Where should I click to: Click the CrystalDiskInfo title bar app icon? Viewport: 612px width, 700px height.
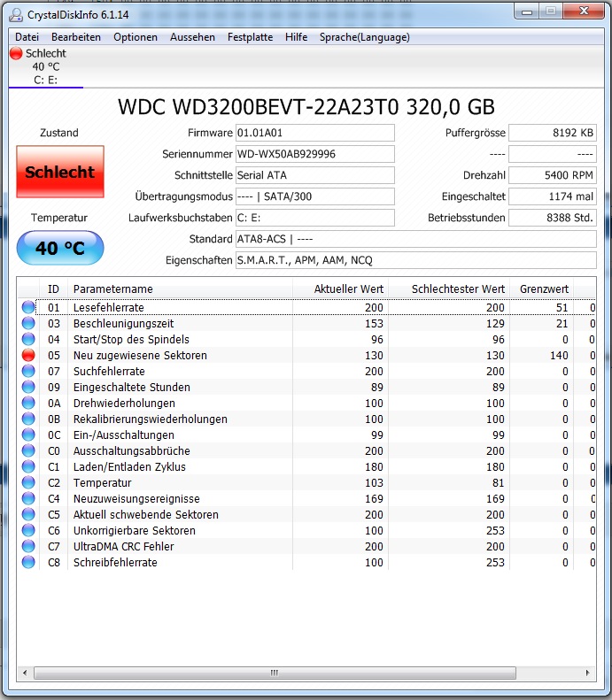[x=16, y=15]
